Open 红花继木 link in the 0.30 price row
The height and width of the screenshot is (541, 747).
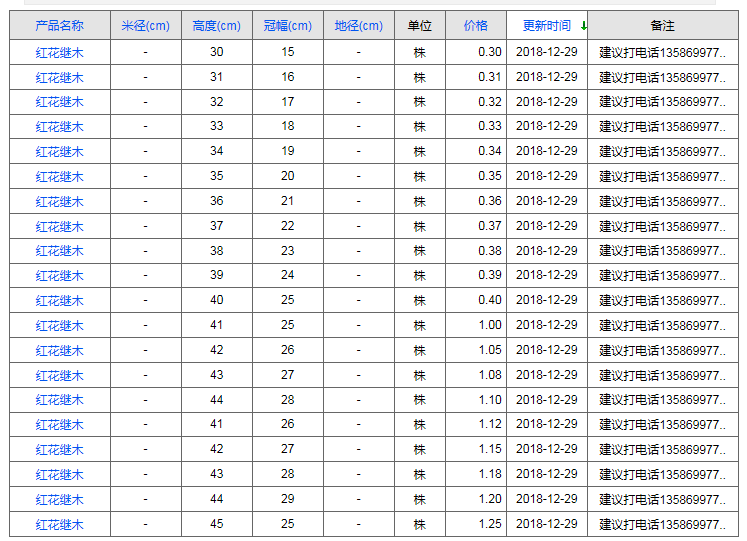point(60,52)
